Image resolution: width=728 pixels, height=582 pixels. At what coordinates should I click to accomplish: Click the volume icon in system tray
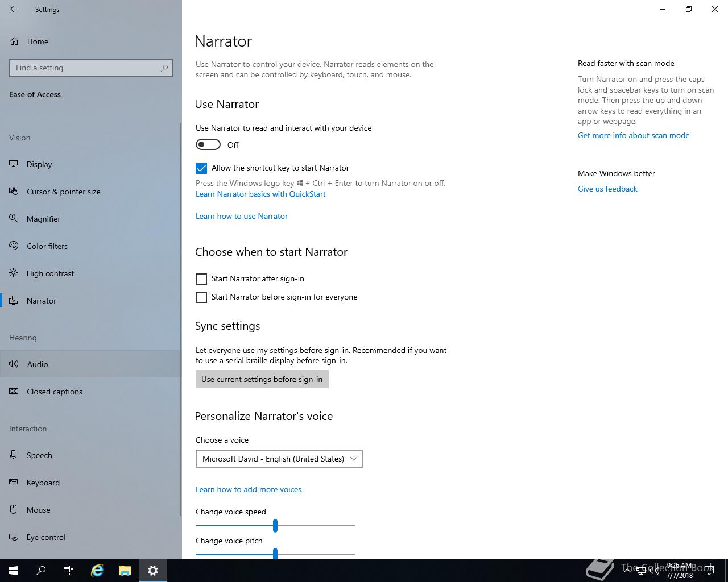point(655,571)
